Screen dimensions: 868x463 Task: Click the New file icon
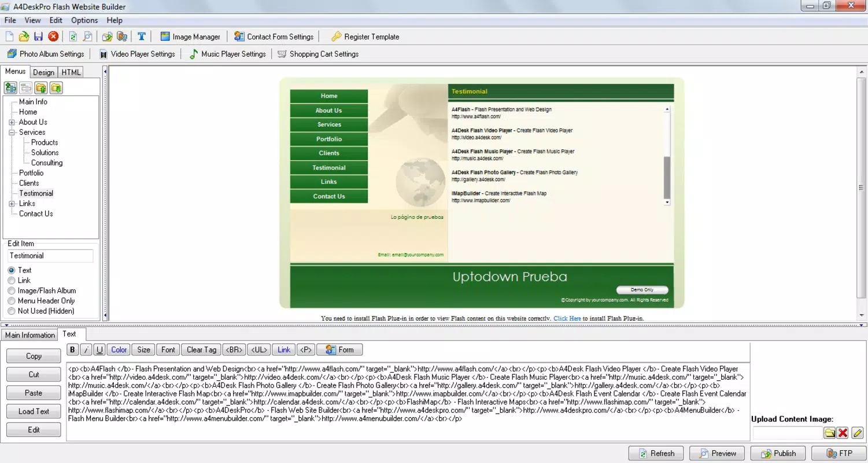[x=9, y=36]
